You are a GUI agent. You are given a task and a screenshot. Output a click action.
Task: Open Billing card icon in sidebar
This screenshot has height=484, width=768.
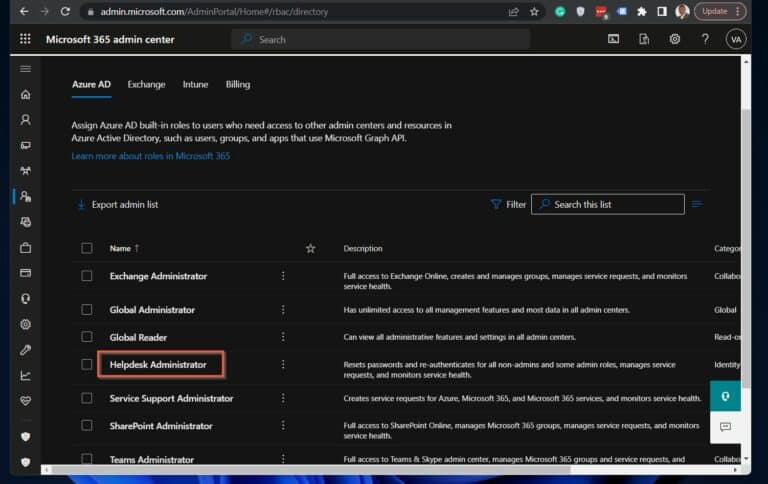pyautogui.click(x=25, y=273)
